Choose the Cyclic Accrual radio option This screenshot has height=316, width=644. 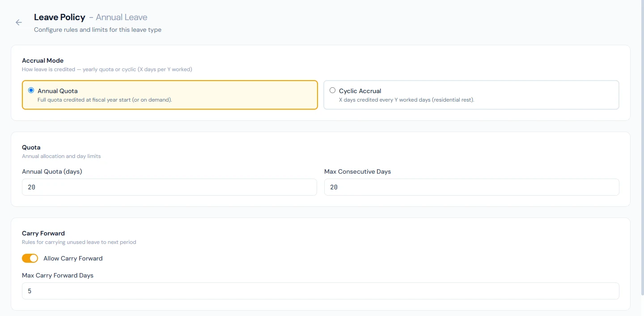[332, 90]
